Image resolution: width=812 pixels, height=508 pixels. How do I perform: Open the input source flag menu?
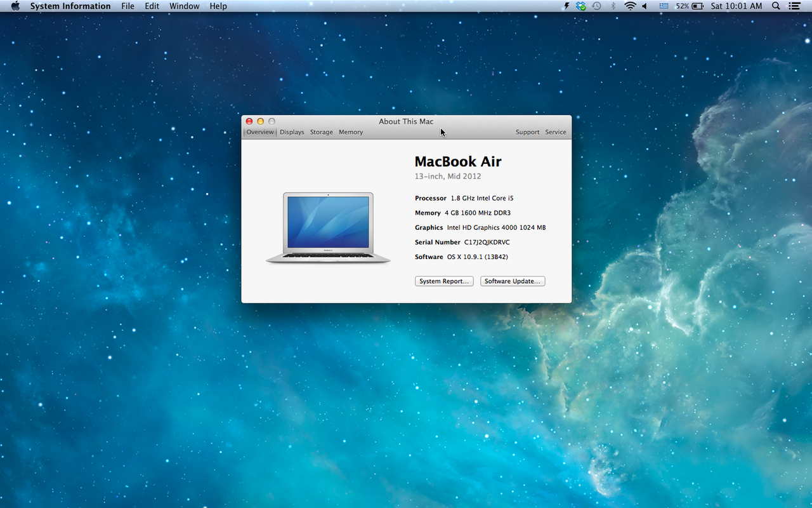[664, 6]
